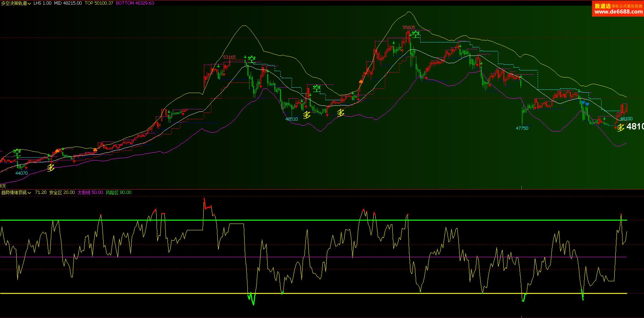Click the 太极线 50.00 label
644x318 pixels.
pos(90,192)
